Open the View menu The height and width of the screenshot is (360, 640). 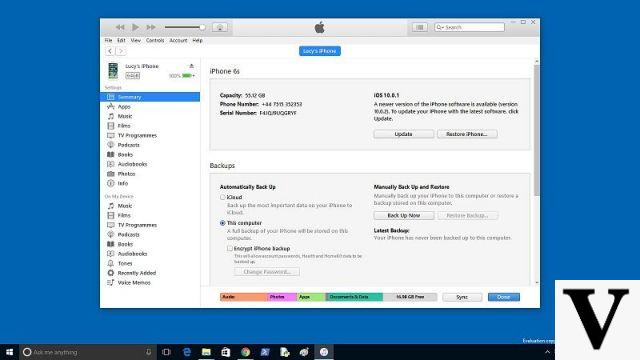[x=136, y=40]
